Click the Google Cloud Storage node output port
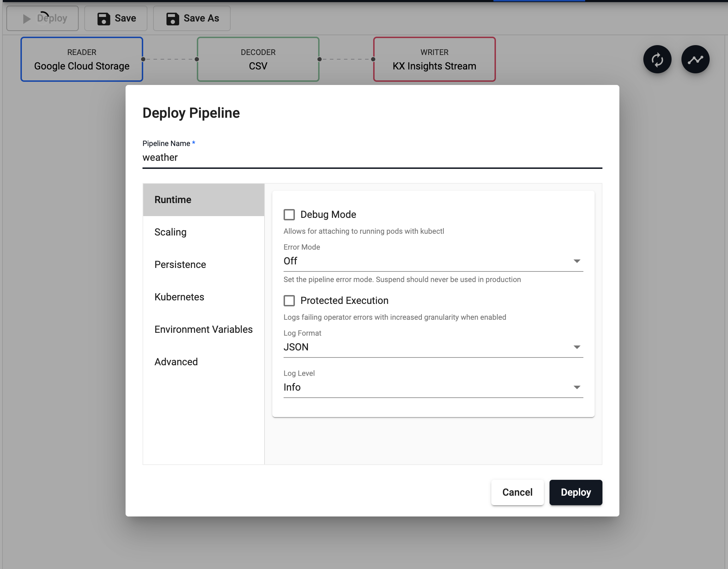Viewport: 728px width, 569px height. pyautogui.click(x=143, y=59)
